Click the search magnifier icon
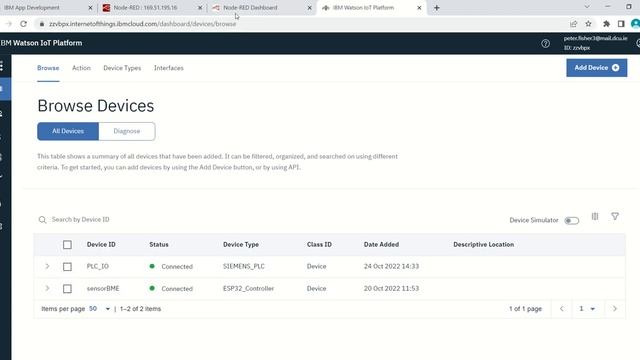The height and width of the screenshot is (360, 640). (x=42, y=220)
